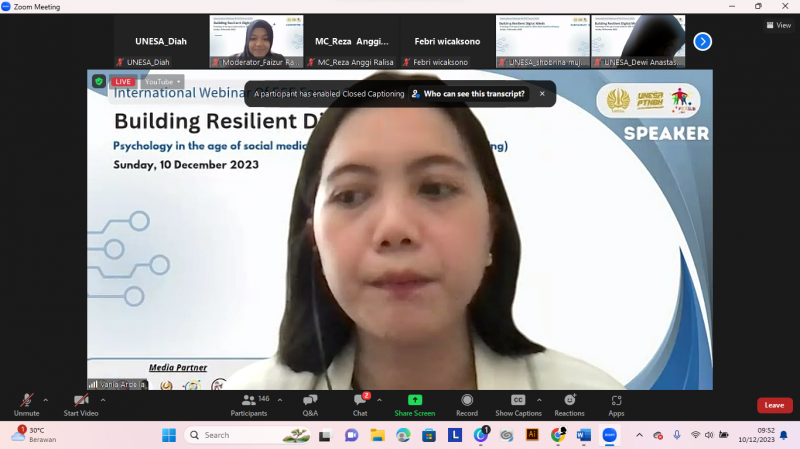
Task: Open Microsoft Word from the taskbar
Action: [x=584, y=435]
